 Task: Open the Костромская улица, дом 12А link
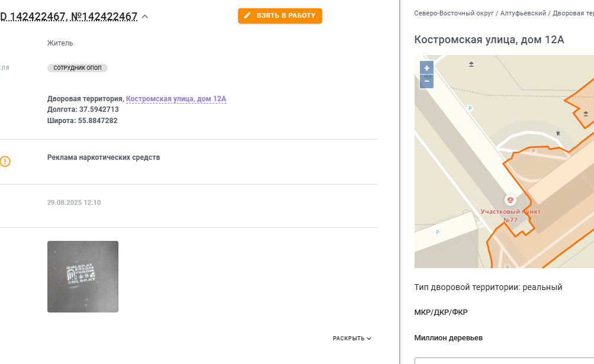pyautogui.click(x=176, y=99)
